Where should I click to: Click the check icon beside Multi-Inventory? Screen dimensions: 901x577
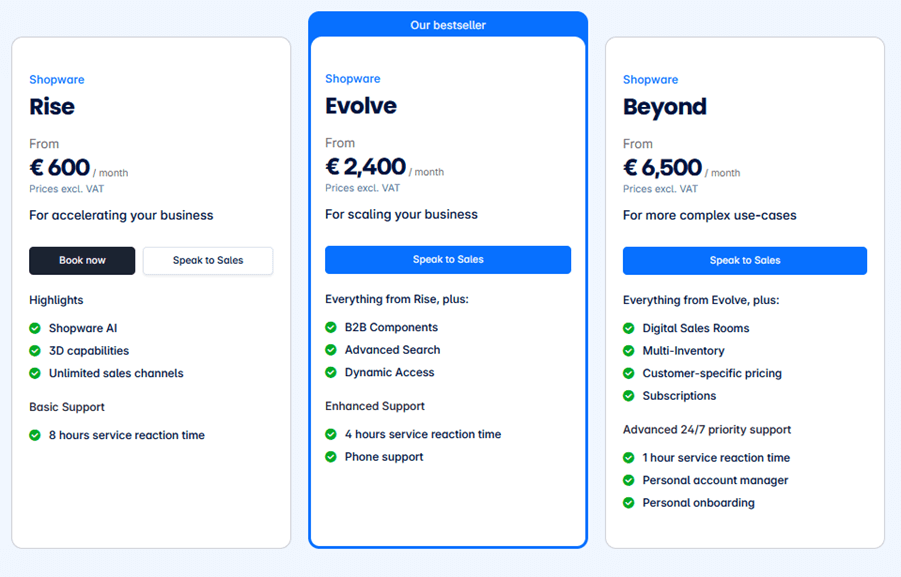pos(629,351)
